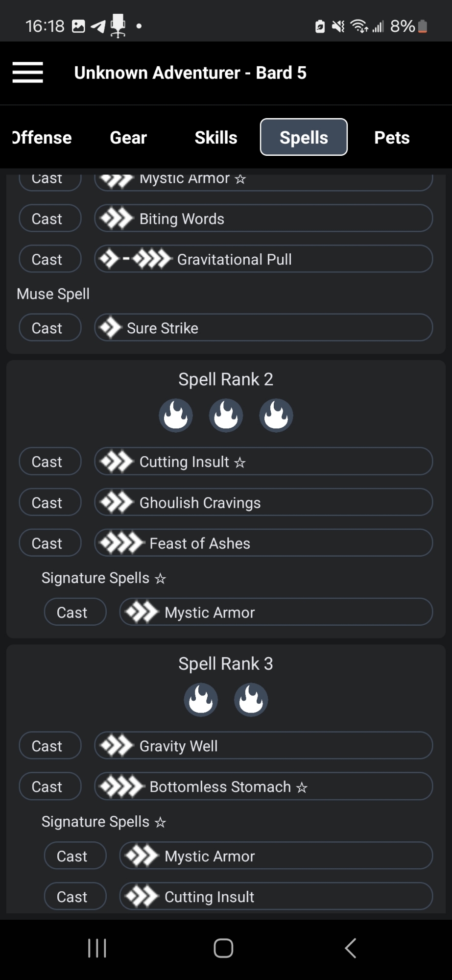The height and width of the screenshot is (980, 452).
Task: Toggle second Spell Rank 3 slot flame
Action: (251, 700)
